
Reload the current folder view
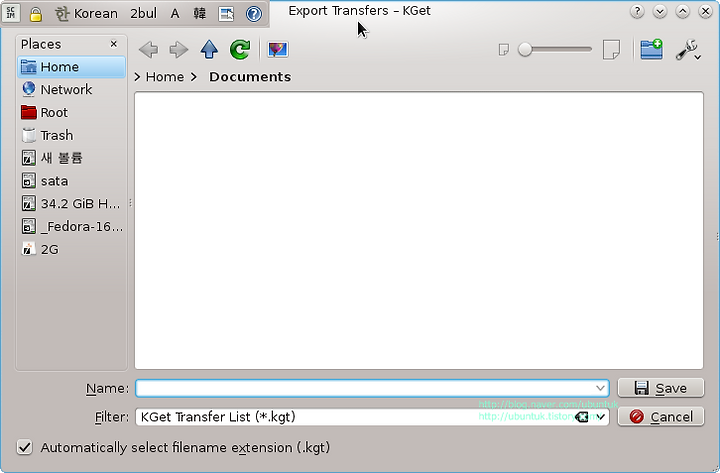(x=240, y=50)
